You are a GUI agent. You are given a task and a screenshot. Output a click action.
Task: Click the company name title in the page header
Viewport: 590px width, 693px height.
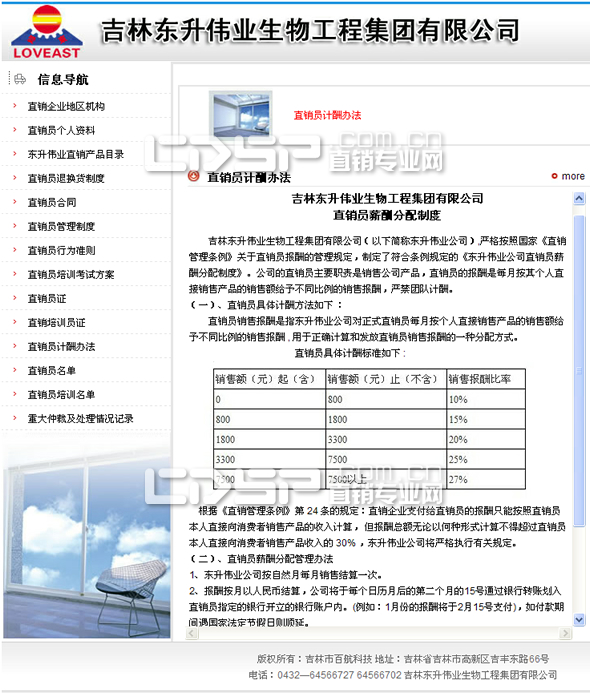click(310, 30)
